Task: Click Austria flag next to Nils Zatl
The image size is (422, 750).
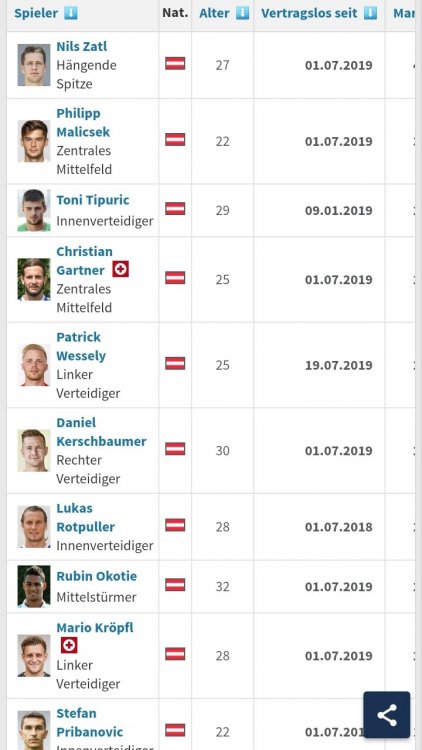Action: (175, 64)
